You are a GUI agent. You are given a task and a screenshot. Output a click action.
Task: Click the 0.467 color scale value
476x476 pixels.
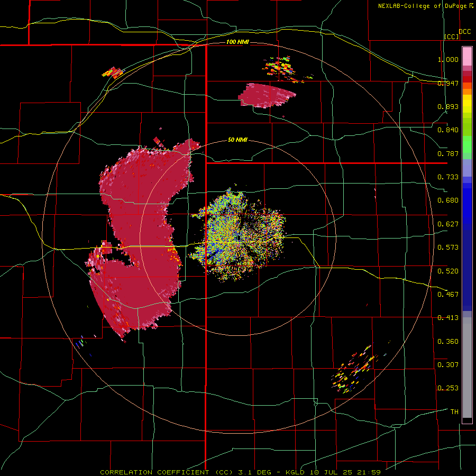(448, 294)
